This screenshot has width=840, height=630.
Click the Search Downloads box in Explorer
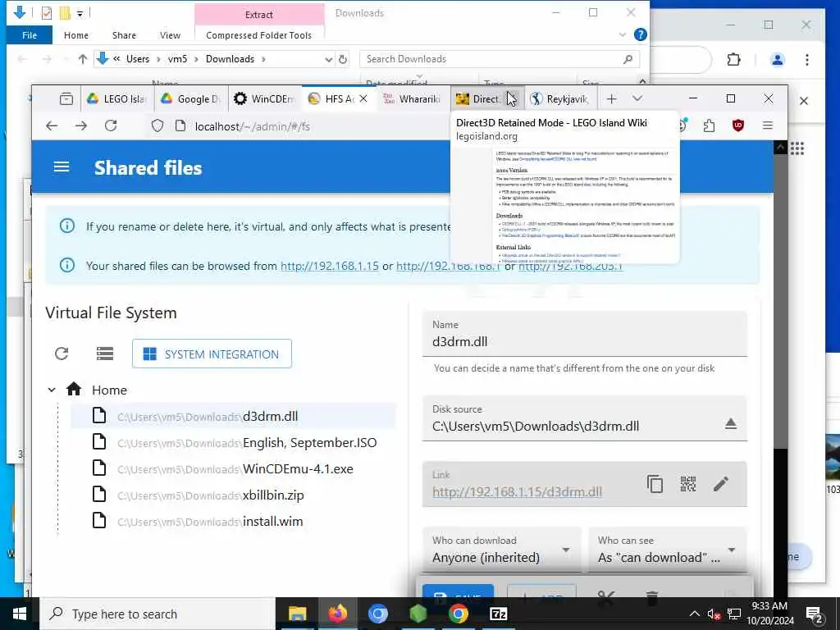(500, 59)
